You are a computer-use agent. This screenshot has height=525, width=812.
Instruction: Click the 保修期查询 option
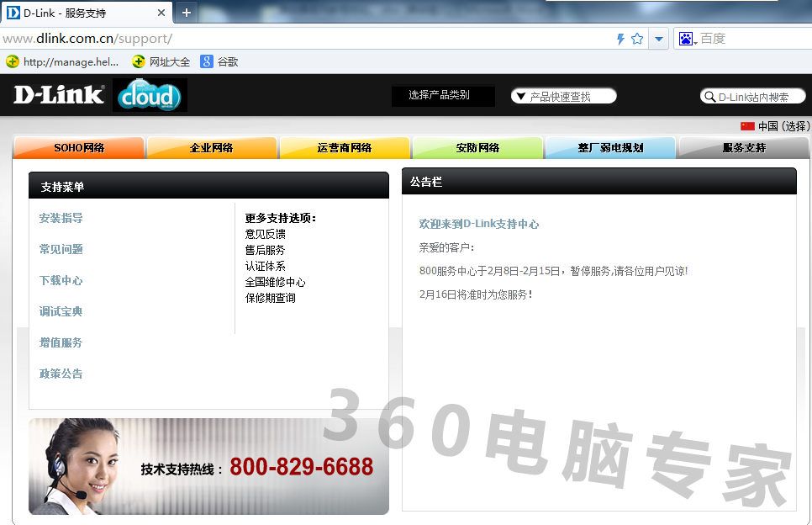click(x=271, y=298)
